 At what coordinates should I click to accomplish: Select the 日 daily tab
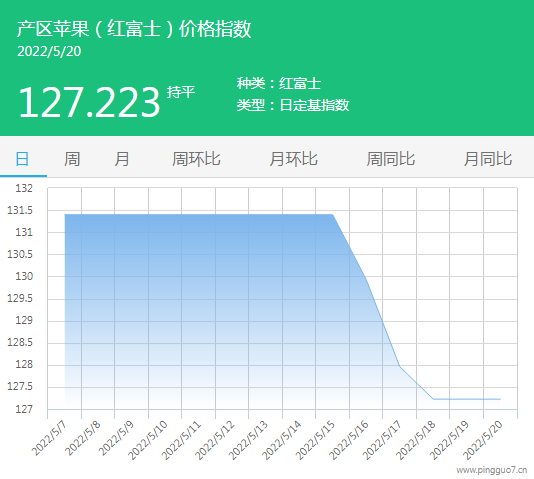pos(22,159)
